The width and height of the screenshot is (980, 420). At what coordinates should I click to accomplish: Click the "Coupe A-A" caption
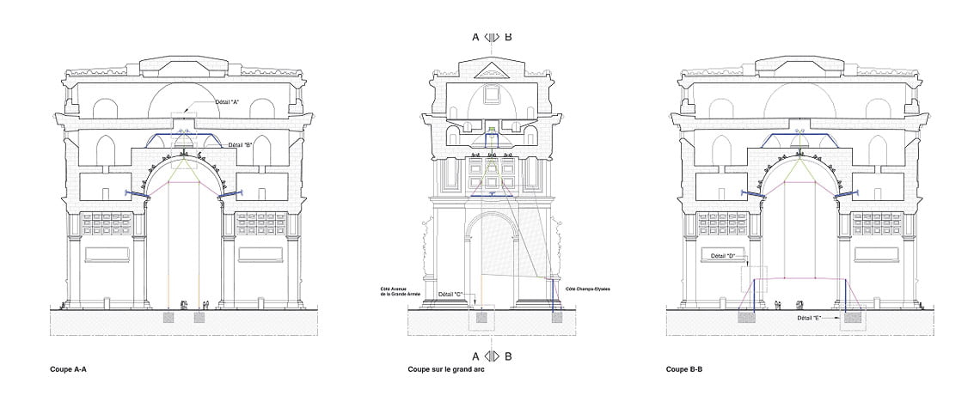pos(68,369)
